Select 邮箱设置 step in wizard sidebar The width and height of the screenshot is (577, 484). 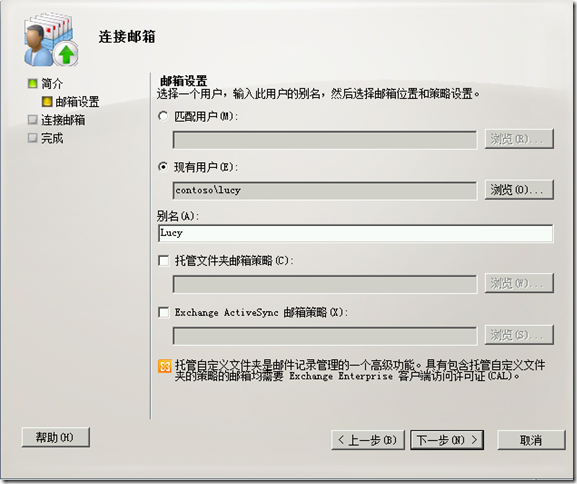[x=77, y=102]
